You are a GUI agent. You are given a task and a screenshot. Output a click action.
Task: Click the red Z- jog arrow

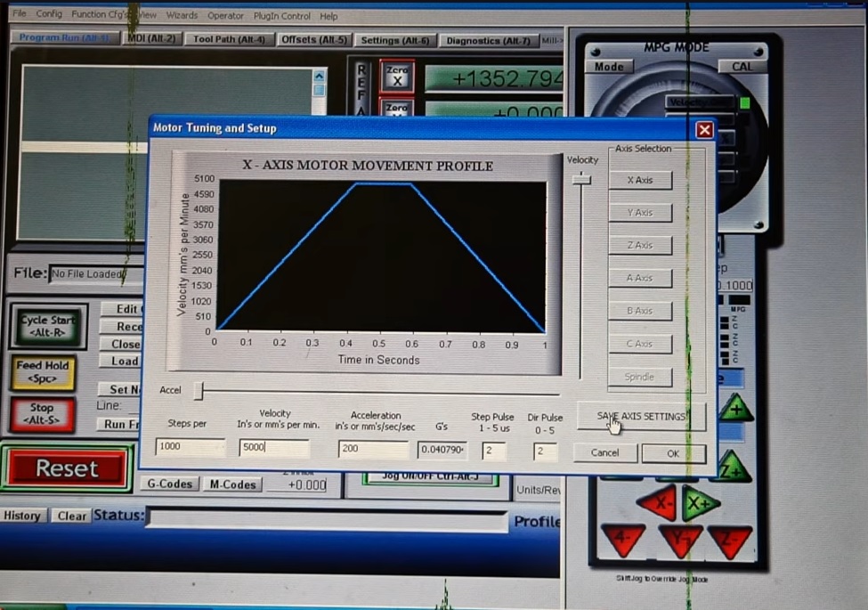point(729,540)
